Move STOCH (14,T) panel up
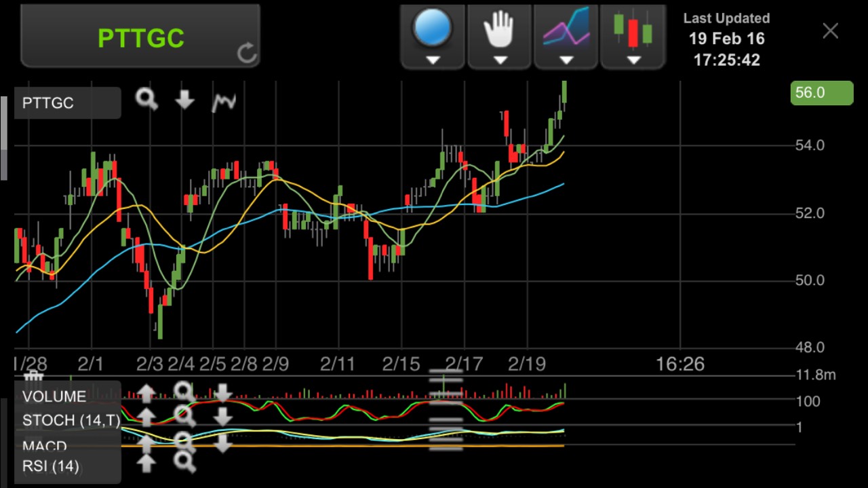This screenshot has width=868, height=488. pos(146,417)
